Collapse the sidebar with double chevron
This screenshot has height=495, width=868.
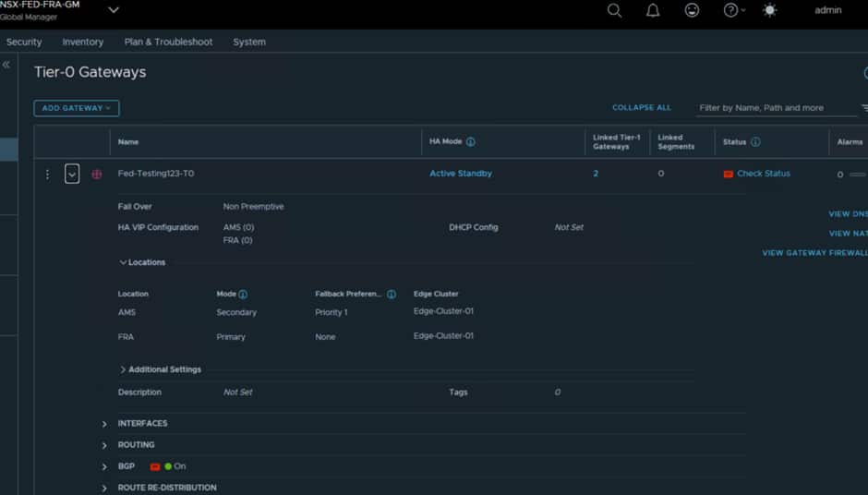point(6,65)
